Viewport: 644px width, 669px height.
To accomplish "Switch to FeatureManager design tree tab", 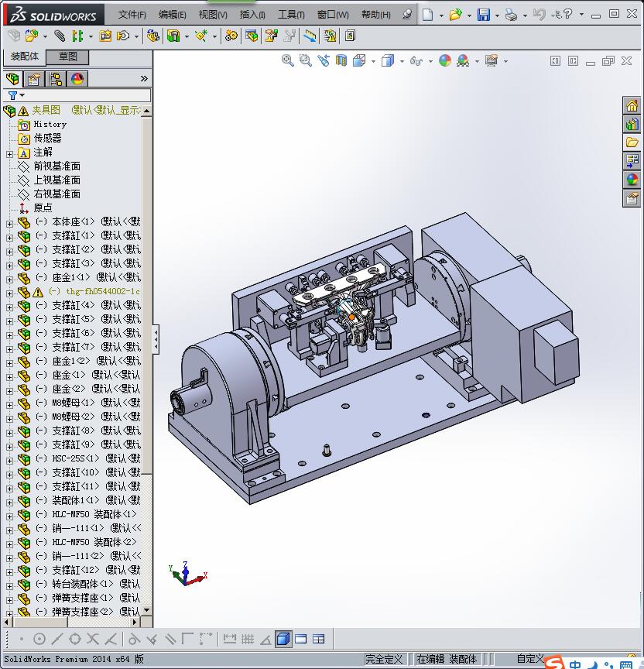I will pyautogui.click(x=13, y=79).
